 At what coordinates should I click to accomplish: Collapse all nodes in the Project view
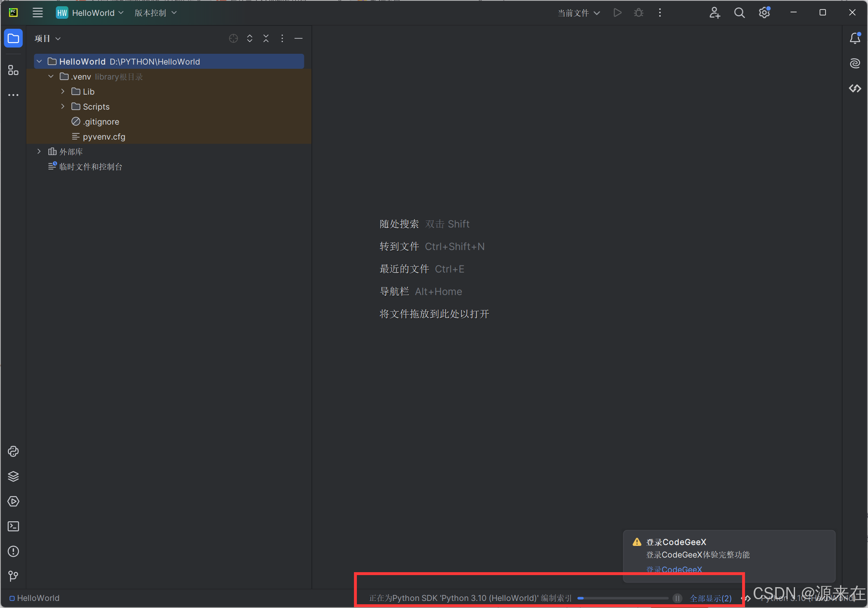click(266, 38)
